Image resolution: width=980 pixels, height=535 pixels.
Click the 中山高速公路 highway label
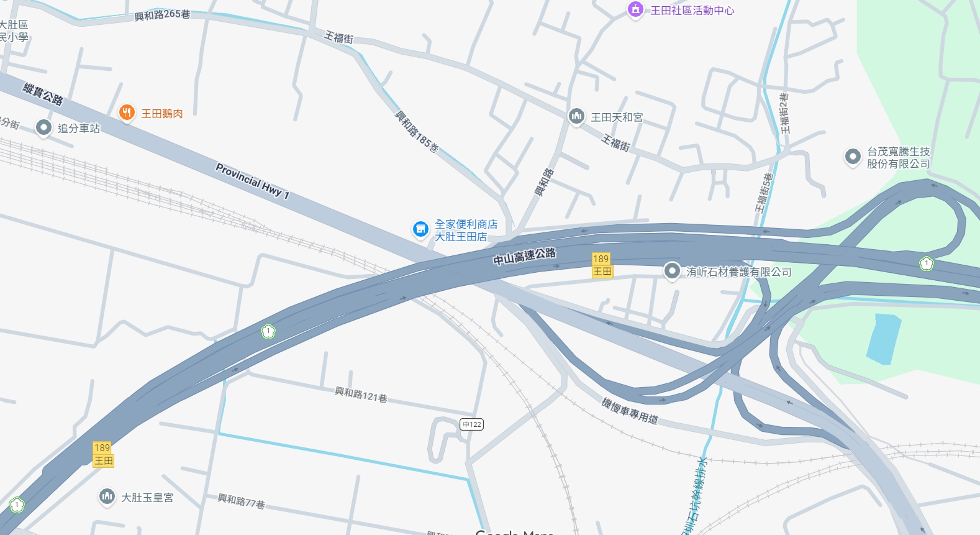[525, 256]
